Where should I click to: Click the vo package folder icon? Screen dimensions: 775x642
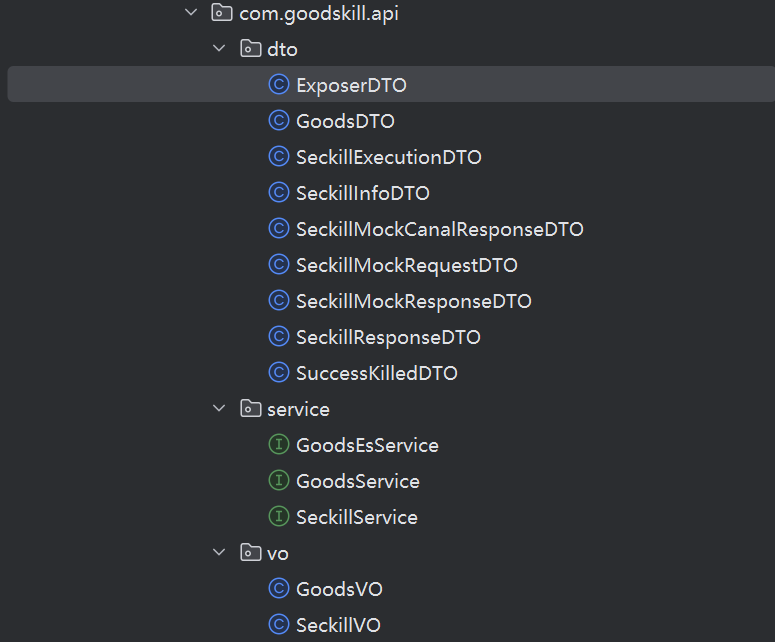click(250, 553)
